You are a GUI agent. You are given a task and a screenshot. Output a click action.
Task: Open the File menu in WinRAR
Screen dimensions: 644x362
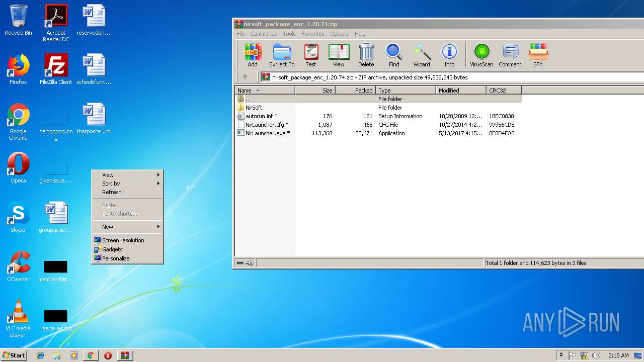240,34
